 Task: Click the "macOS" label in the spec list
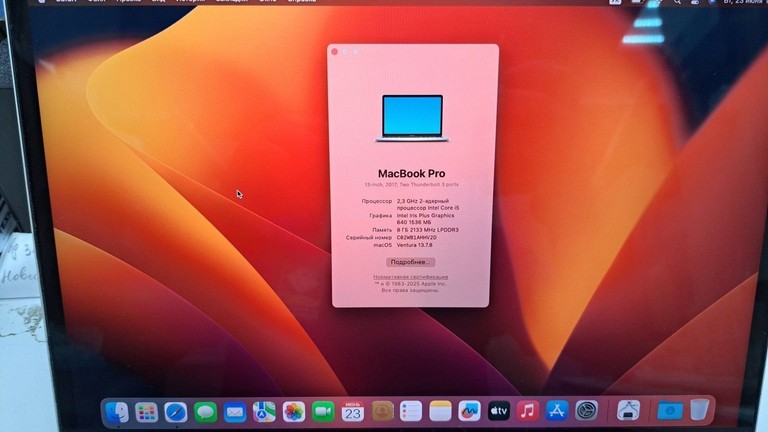[x=383, y=245]
